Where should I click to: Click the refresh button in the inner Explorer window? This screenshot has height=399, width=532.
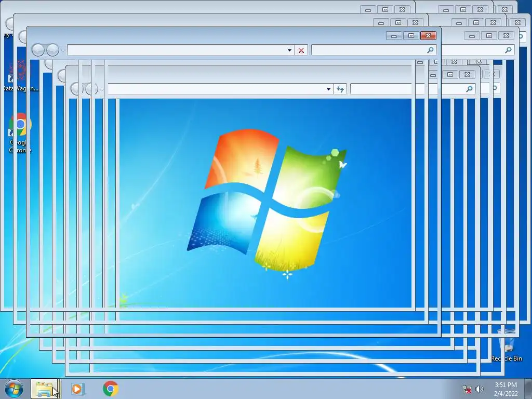tap(340, 89)
